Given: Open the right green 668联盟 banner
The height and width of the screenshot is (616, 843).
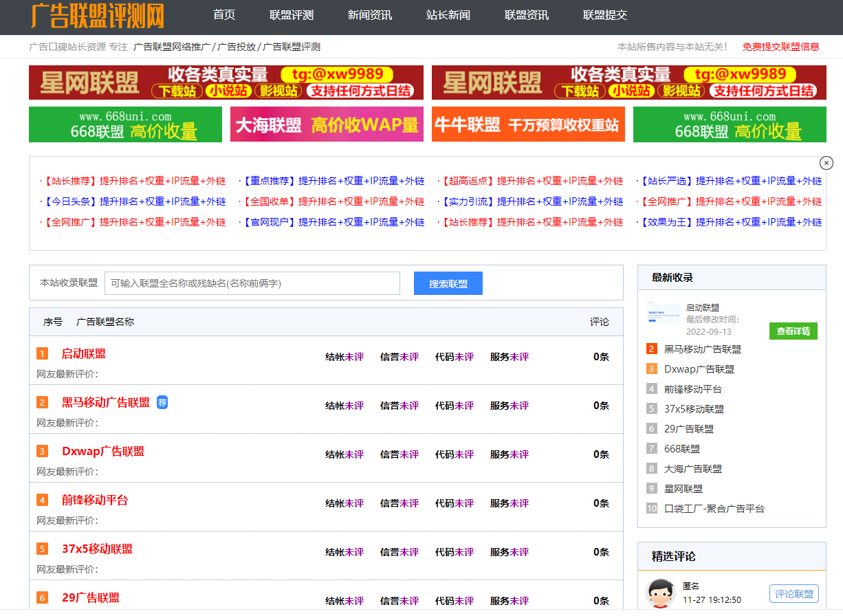Looking at the screenshot, I should click(730, 124).
